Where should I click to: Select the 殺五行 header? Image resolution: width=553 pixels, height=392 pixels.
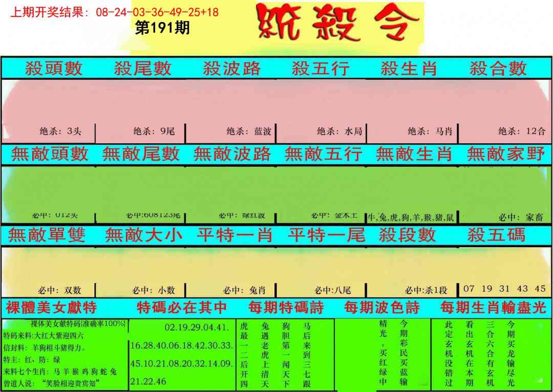pyautogui.click(x=321, y=69)
